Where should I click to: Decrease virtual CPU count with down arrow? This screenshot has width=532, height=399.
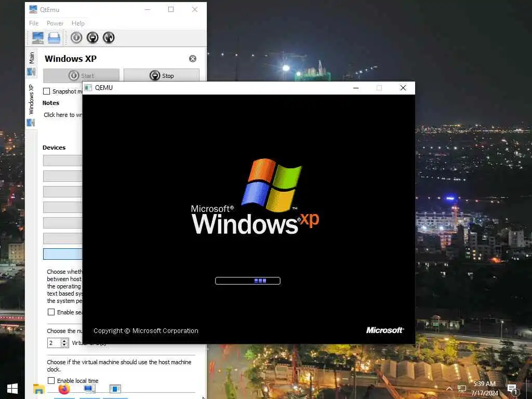click(64, 345)
